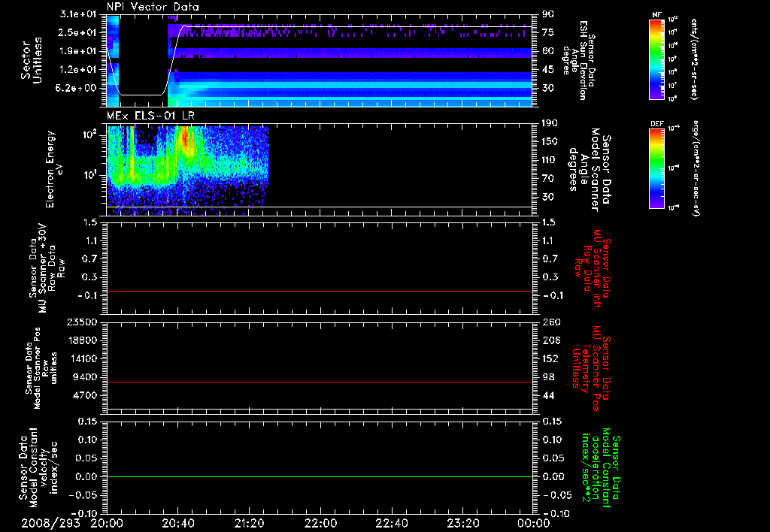
Task: Click the '1.2e+01' sector tick value
Action: (x=77, y=70)
